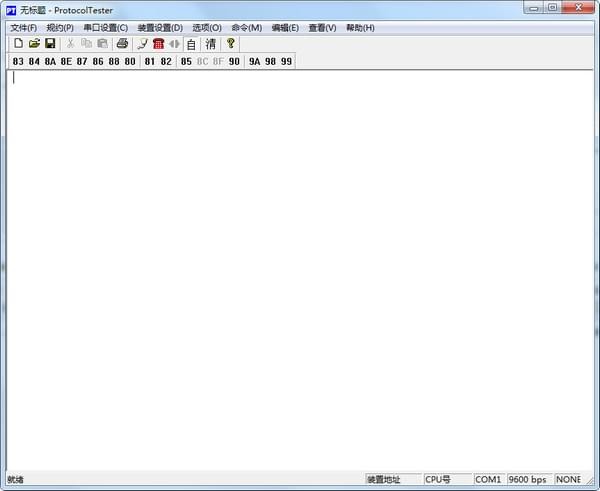Open the 装置设置(D) menu
Screen dimensions: 600x491
(x=160, y=28)
